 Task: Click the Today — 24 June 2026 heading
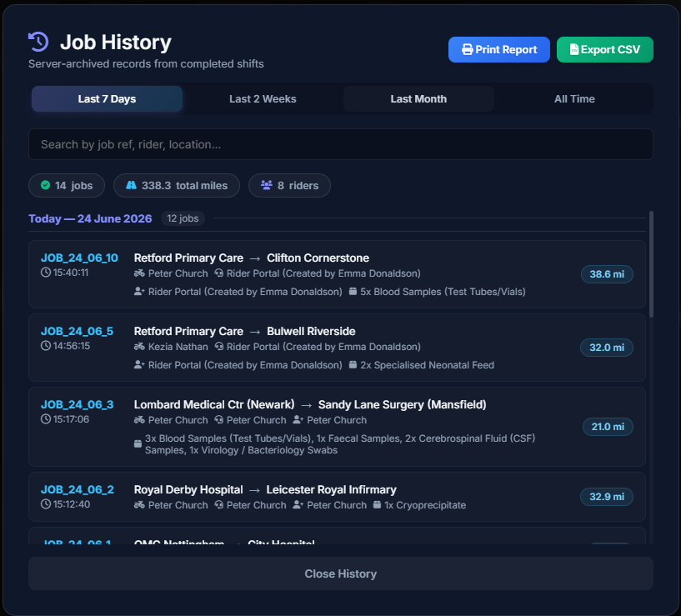tap(90, 218)
